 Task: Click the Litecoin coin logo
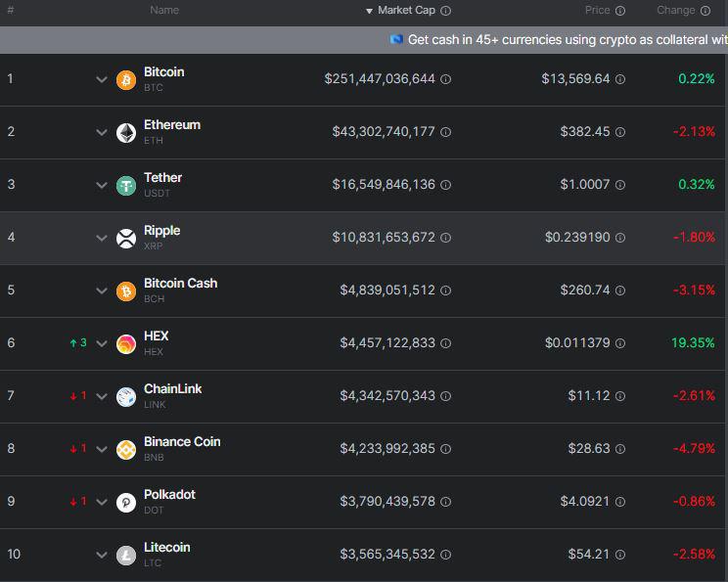[x=126, y=556]
